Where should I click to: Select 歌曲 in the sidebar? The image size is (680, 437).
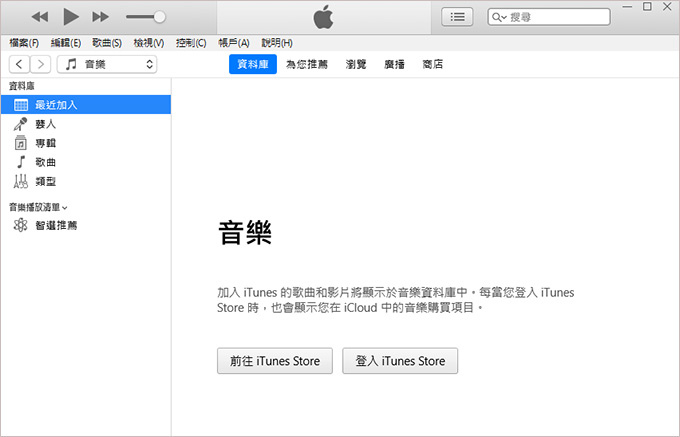tap(86, 162)
